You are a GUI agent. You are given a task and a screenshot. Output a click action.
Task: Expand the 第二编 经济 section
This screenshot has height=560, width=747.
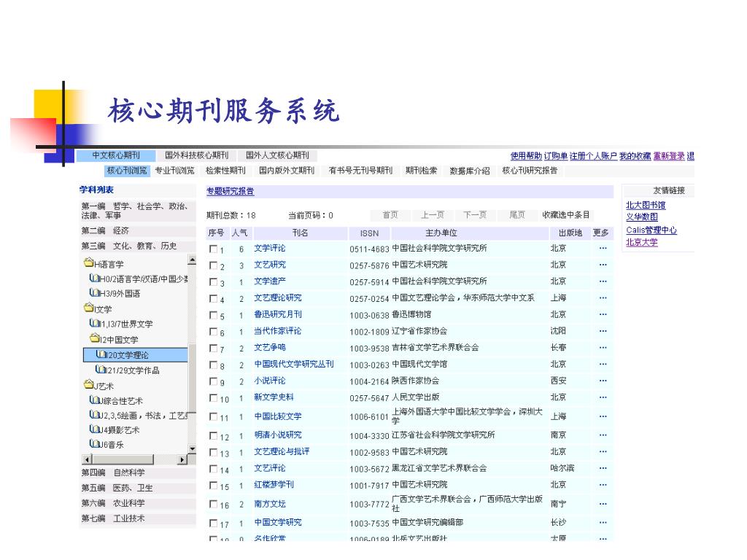click(137, 230)
